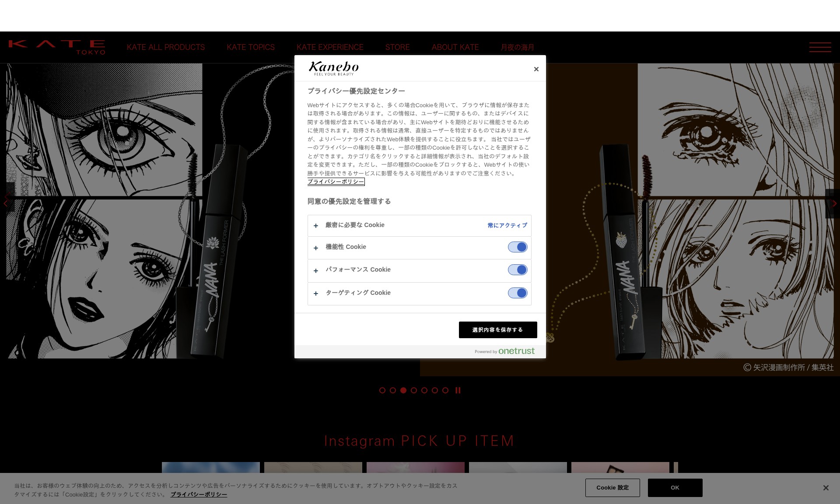Pause the carousel slideshow
Image resolution: width=840 pixels, height=504 pixels.
click(458, 390)
